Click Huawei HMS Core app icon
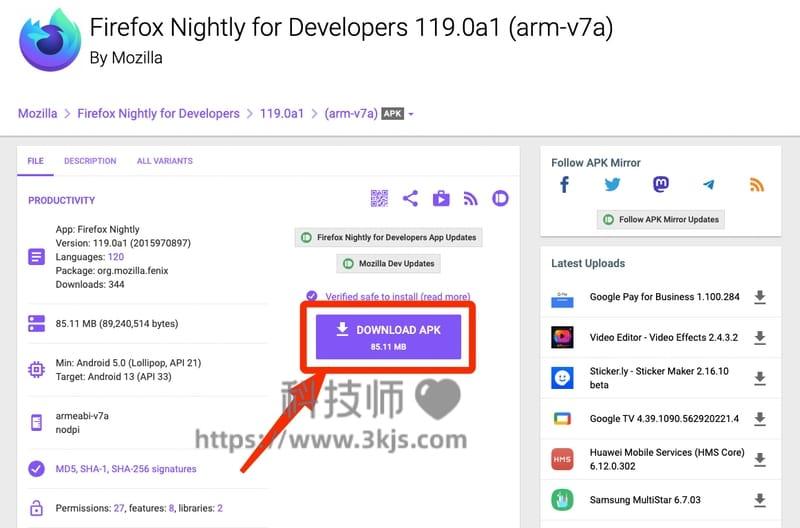This screenshot has width=800, height=528. pyautogui.click(x=562, y=459)
